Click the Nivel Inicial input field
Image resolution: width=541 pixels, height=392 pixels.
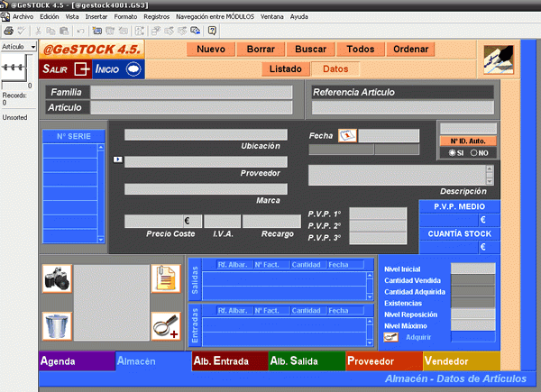click(x=473, y=269)
